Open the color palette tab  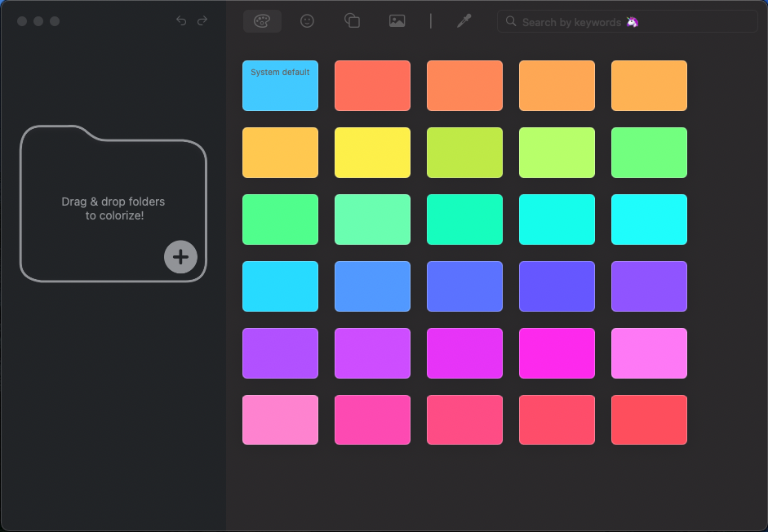click(x=262, y=21)
